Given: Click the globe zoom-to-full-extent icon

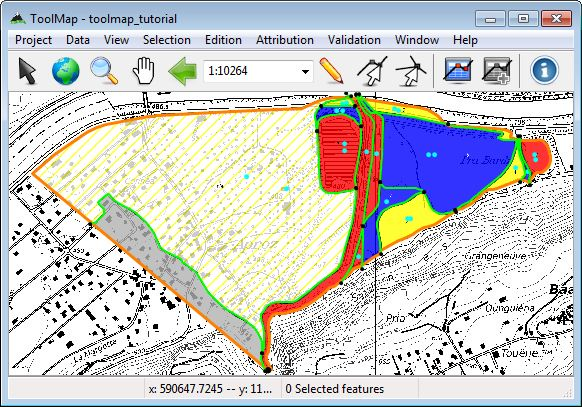Looking at the screenshot, I should click(x=66, y=71).
